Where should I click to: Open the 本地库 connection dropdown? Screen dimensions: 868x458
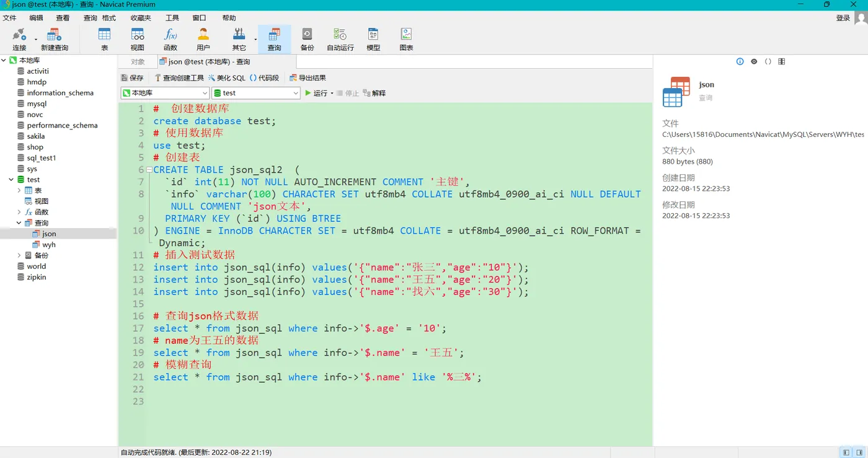(x=165, y=93)
